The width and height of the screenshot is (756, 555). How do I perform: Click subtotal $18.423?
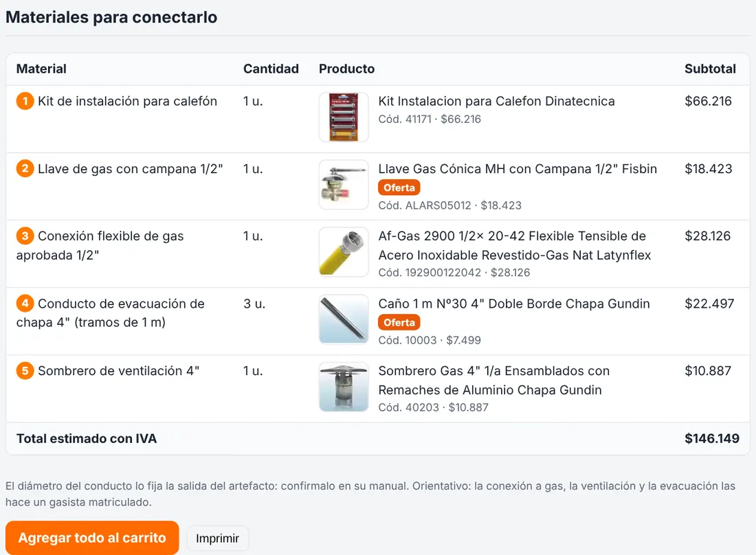pyautogui.click(x=709, y=168)
